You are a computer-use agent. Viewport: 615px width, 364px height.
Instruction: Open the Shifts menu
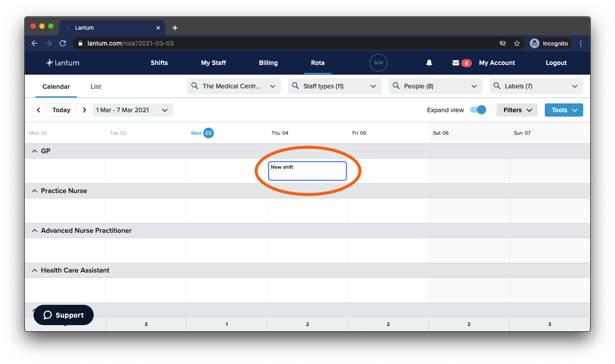pos(159,63)
